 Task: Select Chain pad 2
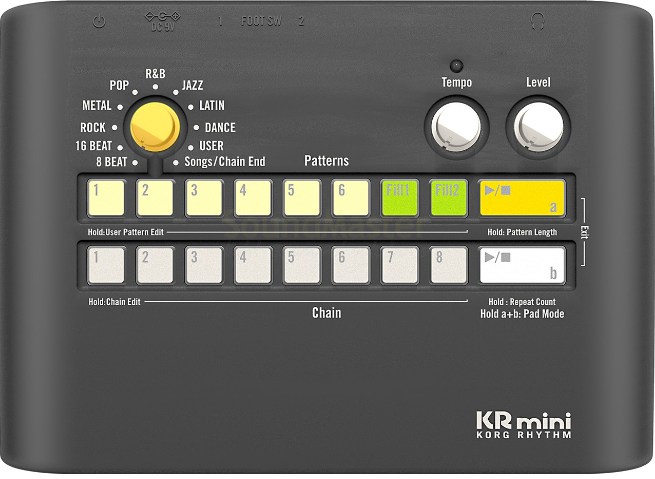point(155,265)
